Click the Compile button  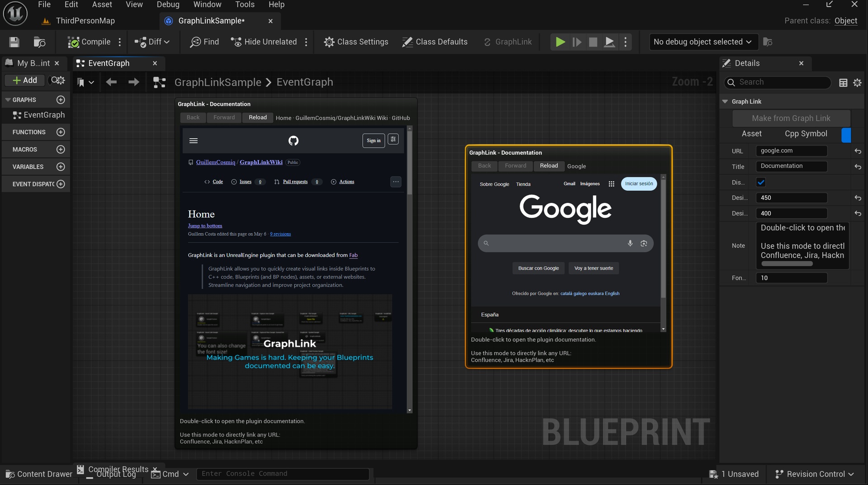click(x=89, y=42)
